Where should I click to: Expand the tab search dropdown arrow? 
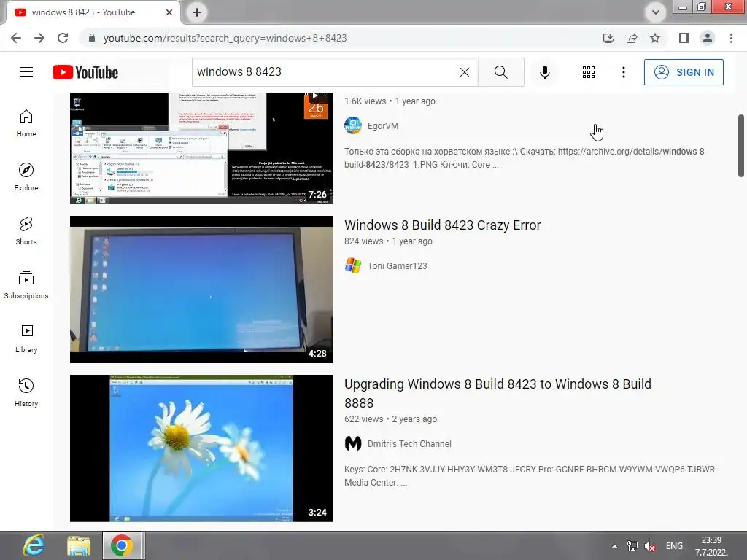coord(656,12)
